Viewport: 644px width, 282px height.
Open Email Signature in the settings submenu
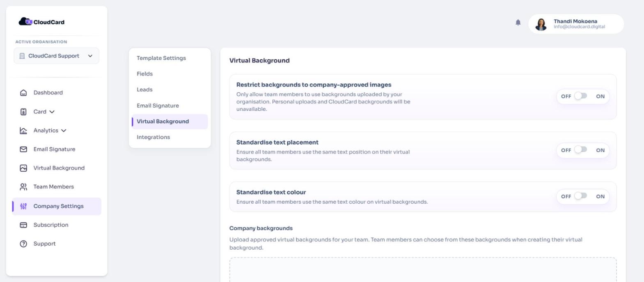[158, 105]
